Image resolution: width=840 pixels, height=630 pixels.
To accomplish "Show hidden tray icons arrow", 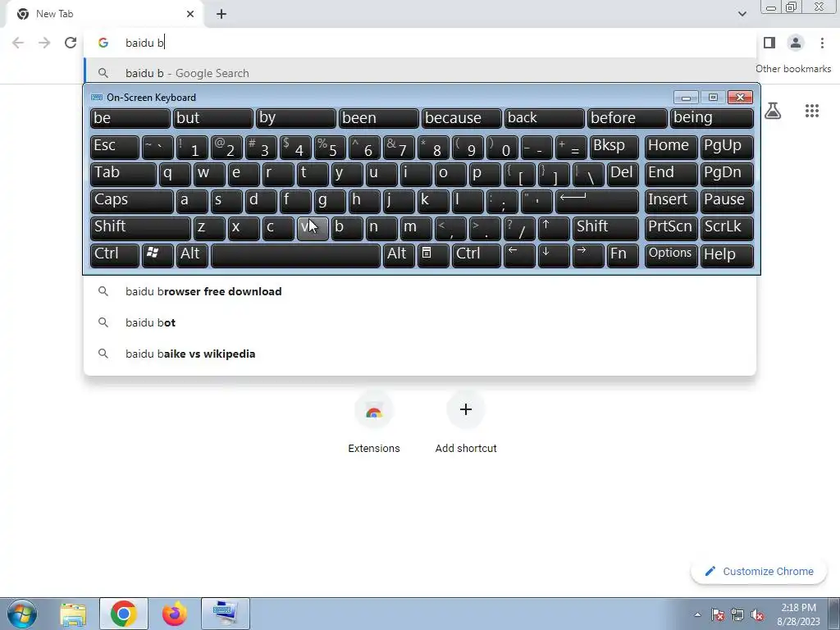I will click(x=697, y=614).
